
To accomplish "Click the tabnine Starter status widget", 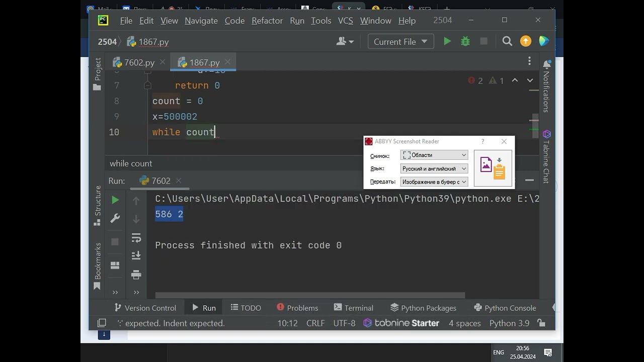I will tap(401, 323).
